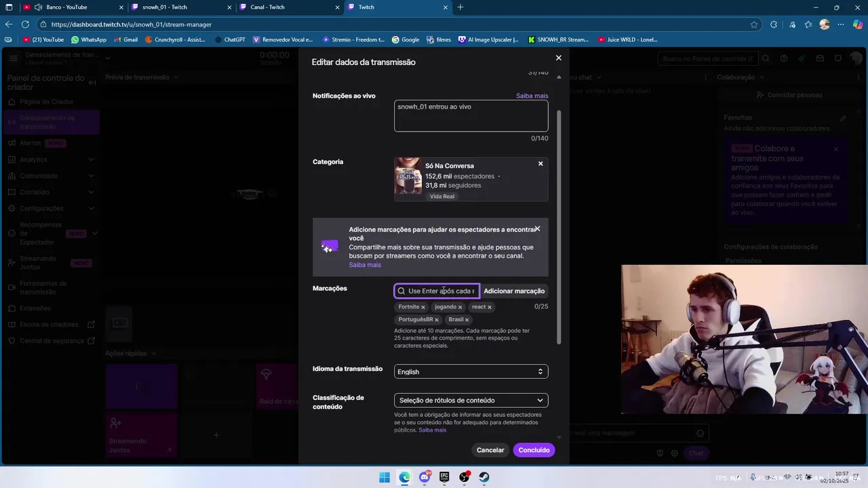Collapse the creator dashboard sidebar
This screenshot has height=488, width=868.
[x=92, y=83]
